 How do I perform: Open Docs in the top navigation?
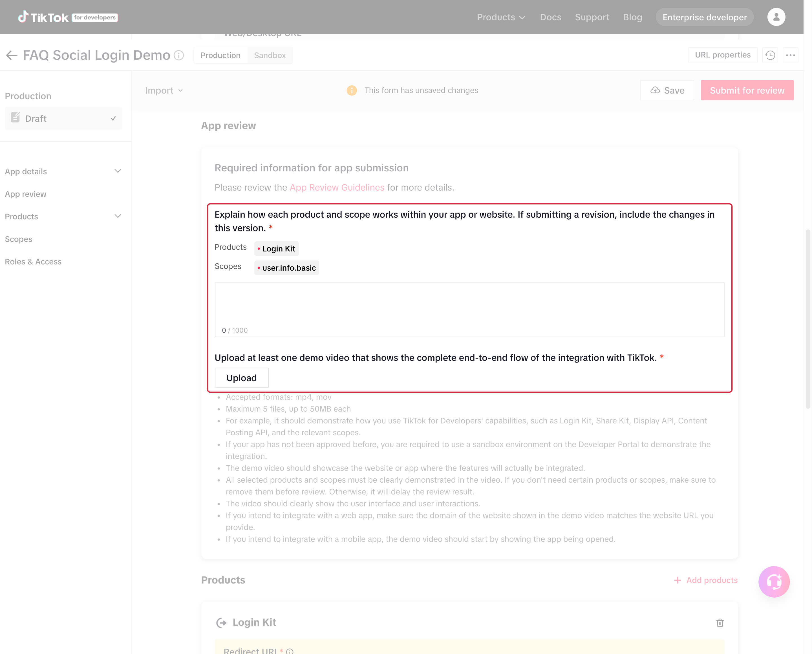[550, 17]
